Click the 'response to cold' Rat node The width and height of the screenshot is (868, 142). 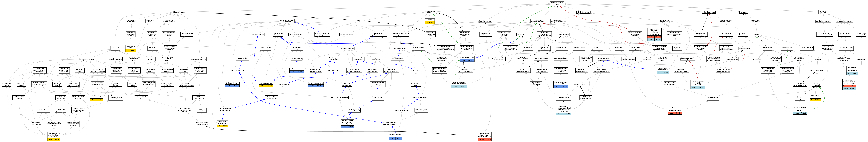pos(131,48)
